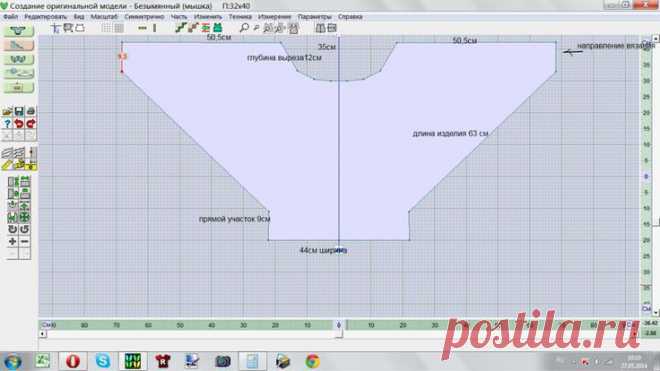Click the plus icon in the left toolbar
The width and height of the screenshot is (660, 371).
13,241
